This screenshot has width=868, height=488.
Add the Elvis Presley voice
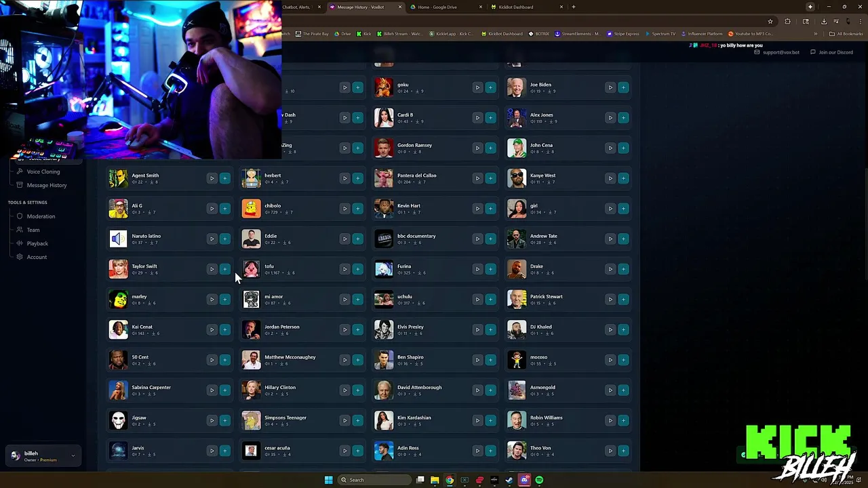click(x=490, y=329)
